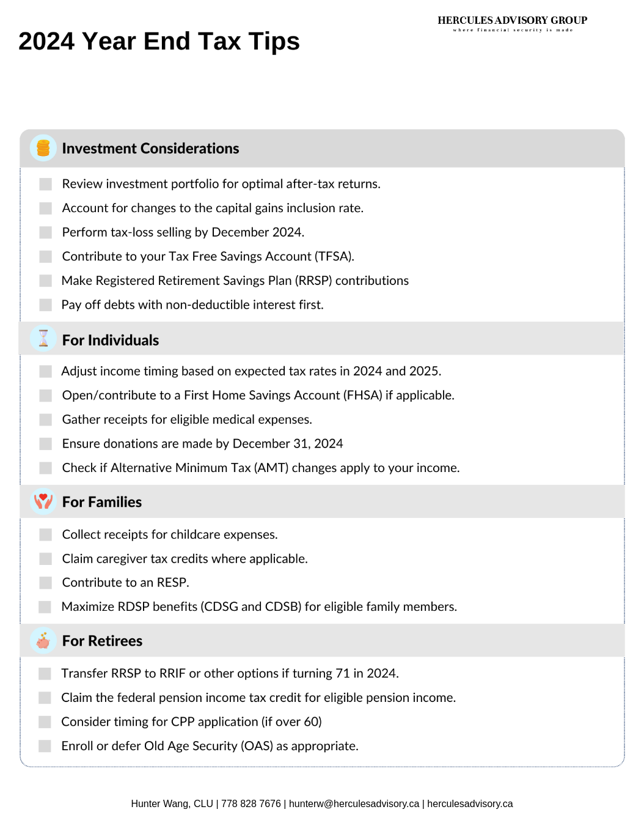The image size is (644, 834).
Task: Open the herculesadvisory.ca website link
Action: tap(470, 803)
